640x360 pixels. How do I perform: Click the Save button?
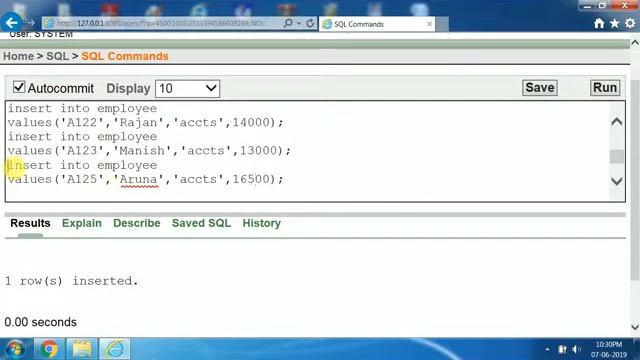(x=540, y=88)
